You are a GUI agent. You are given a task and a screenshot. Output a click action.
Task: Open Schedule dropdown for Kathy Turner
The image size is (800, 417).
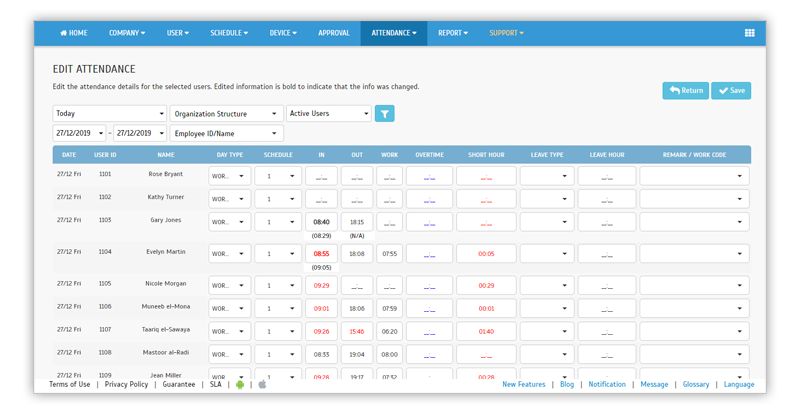pos(278,199)
